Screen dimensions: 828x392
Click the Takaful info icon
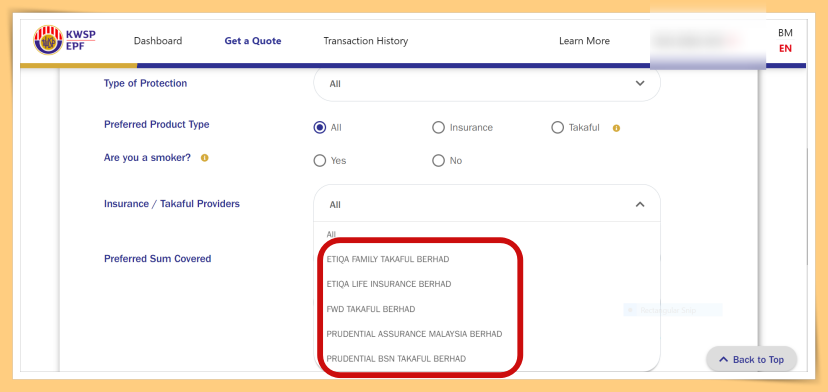(x=616, y=128)
